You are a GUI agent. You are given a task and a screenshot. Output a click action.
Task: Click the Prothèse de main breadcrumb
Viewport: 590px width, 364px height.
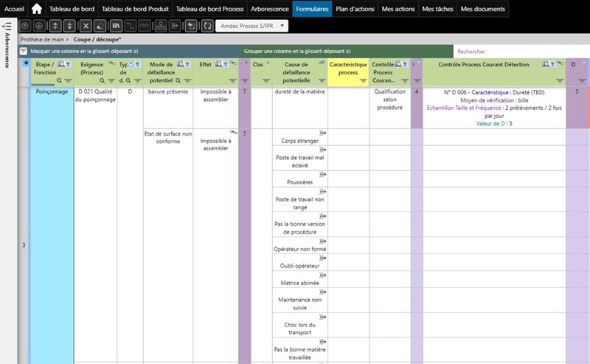click(42, 39)
